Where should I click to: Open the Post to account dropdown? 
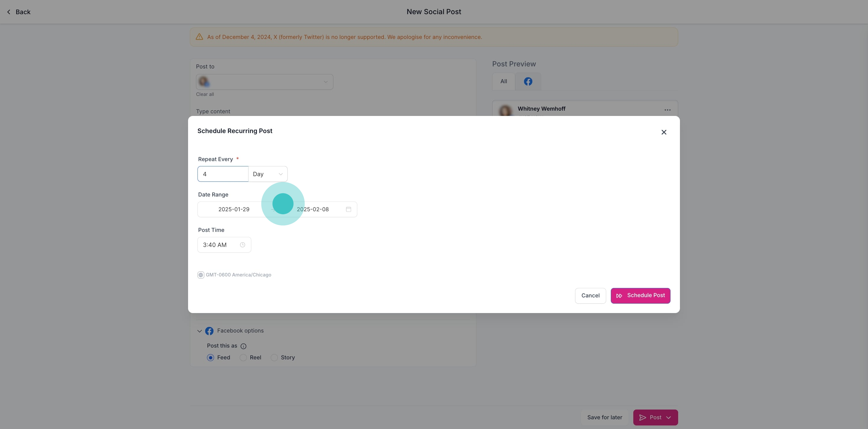pyautogui.click(x=264, y=82)
